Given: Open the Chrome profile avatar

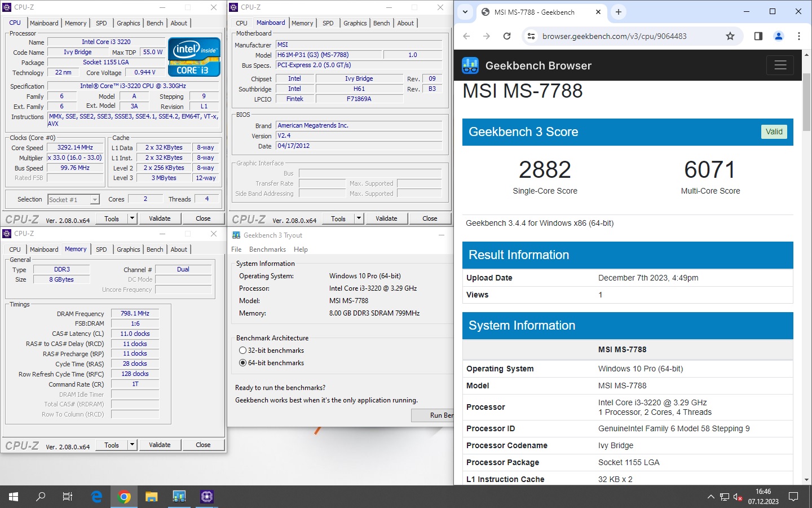Looking at the screenshot, I should [x=779, y=36].
